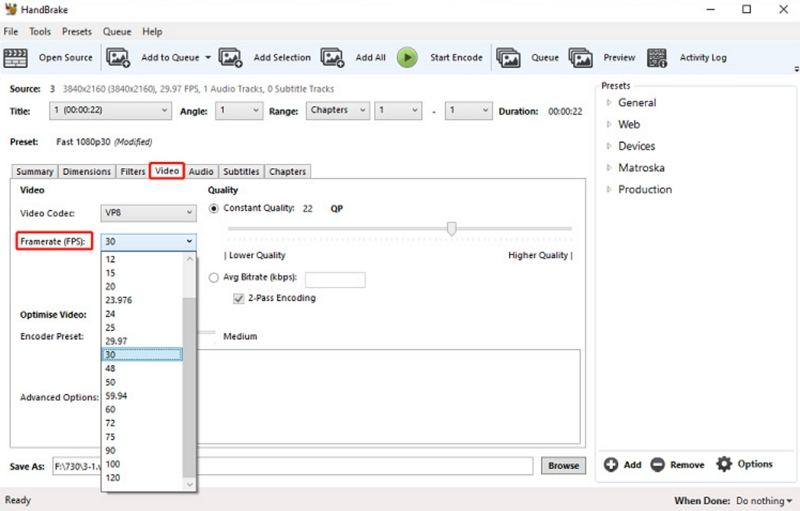Screen dimensions: 800x511
Task: Click the Preview toolbar icon
Action: 582,58
